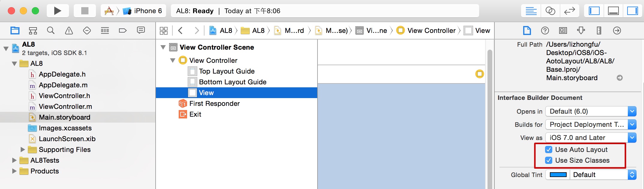
Task: Open the 'Opens in' dropdown
Action: click(x=591, y=111)
